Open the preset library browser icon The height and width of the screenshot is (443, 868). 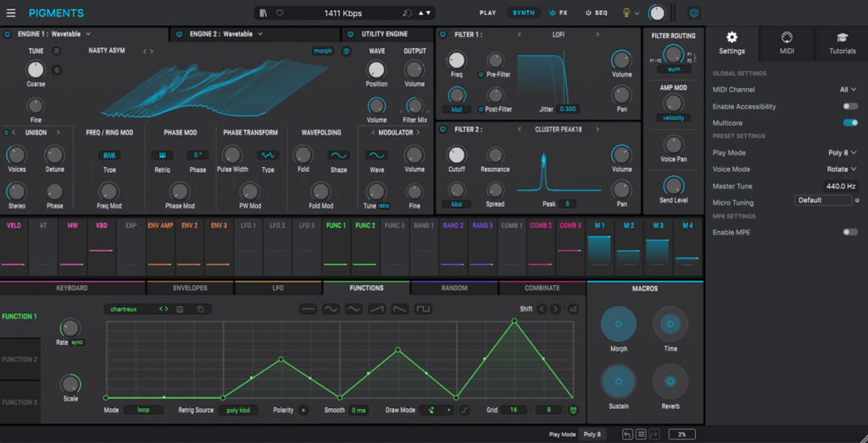pyautogui.click(x=264, y=14)
